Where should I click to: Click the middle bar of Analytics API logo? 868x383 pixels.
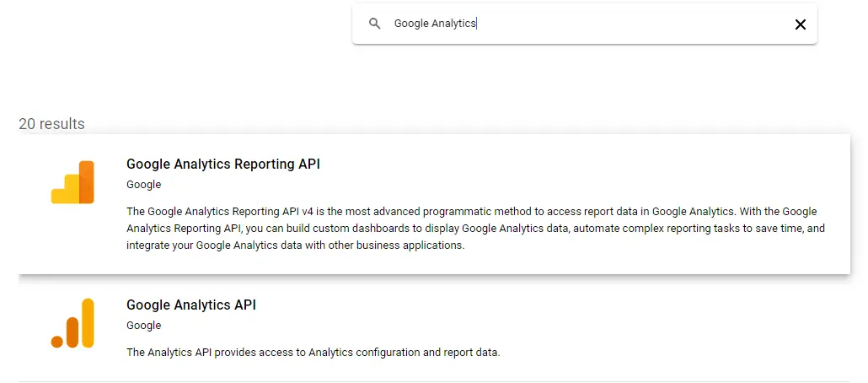(x=72, y=332)
